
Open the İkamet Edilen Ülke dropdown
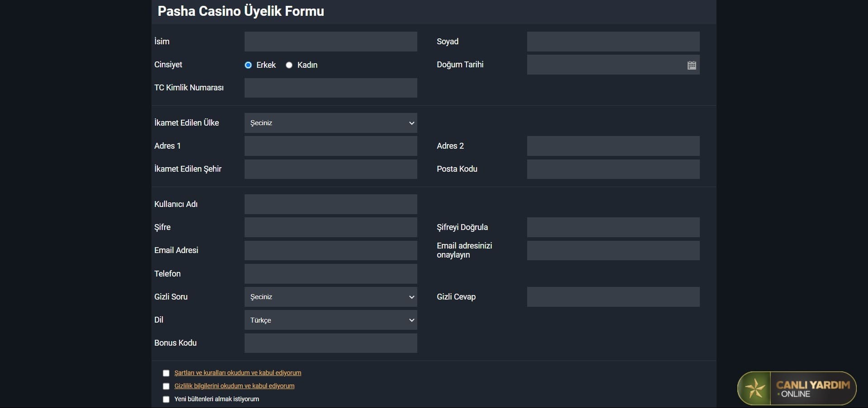(330, 123)
